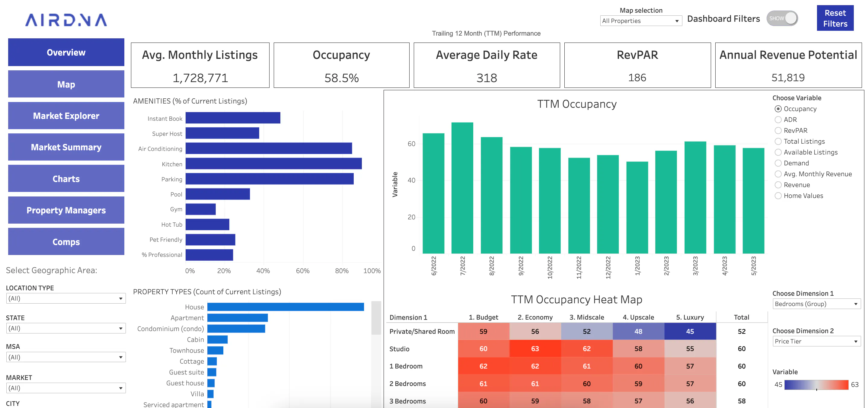Click the Apartment property type bar
Image resolution: width=868 pixels, height=408 pixels.
(238, 318)
